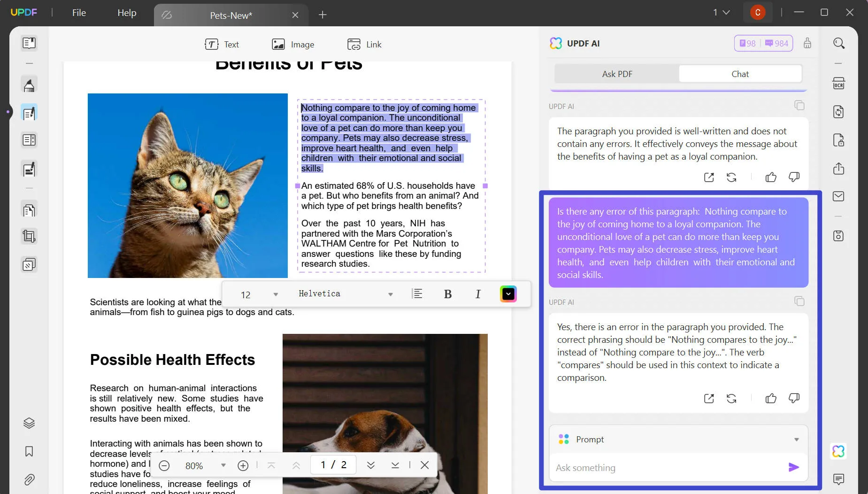Image resolution: width=868 pixels, height=494 pixels.
Task: Dislike the first AI answer
Action: 794,177
